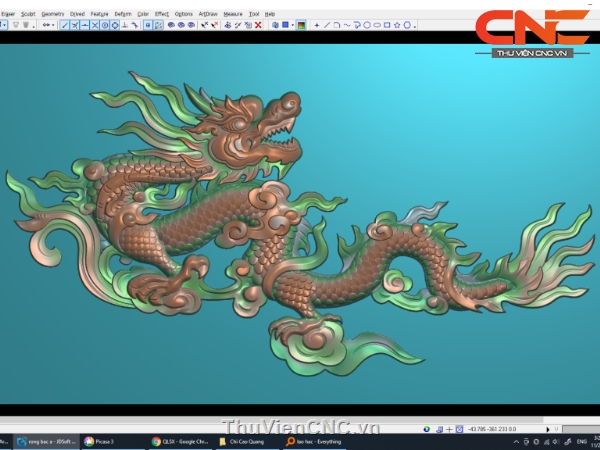Open lao hac Everything search in taskbar
600x450 pixels.
(314, 442)
